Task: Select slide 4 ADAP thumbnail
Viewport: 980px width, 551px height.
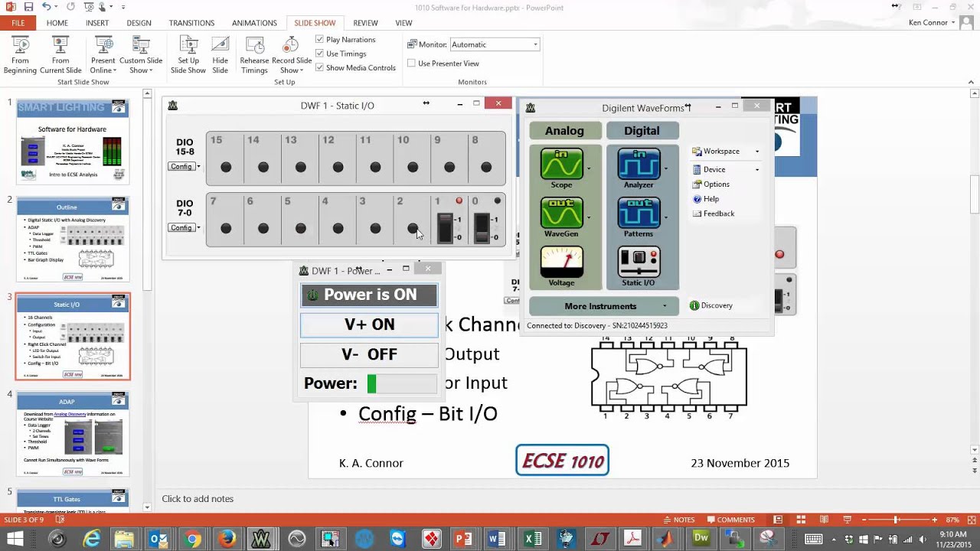Action: [x=73, y=434]
